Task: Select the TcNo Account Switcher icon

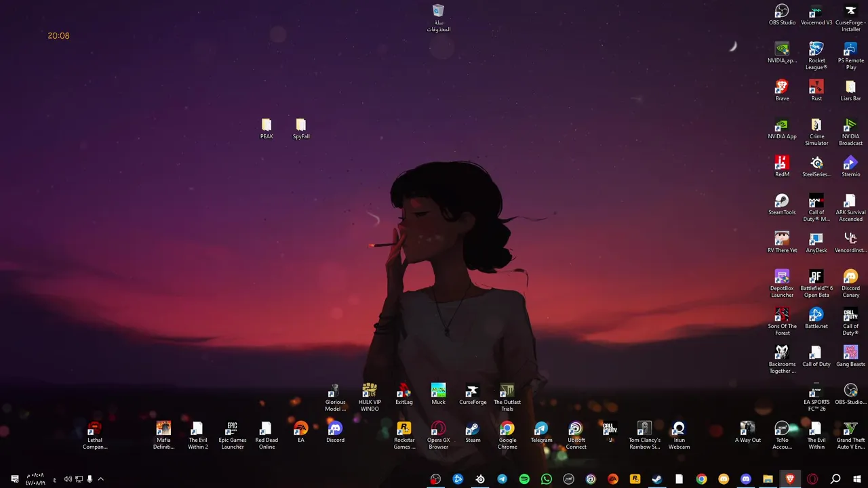Action: point(782,436)
